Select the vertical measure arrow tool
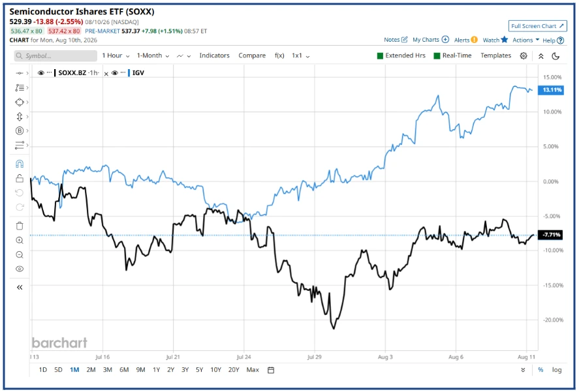 (20, 116)
